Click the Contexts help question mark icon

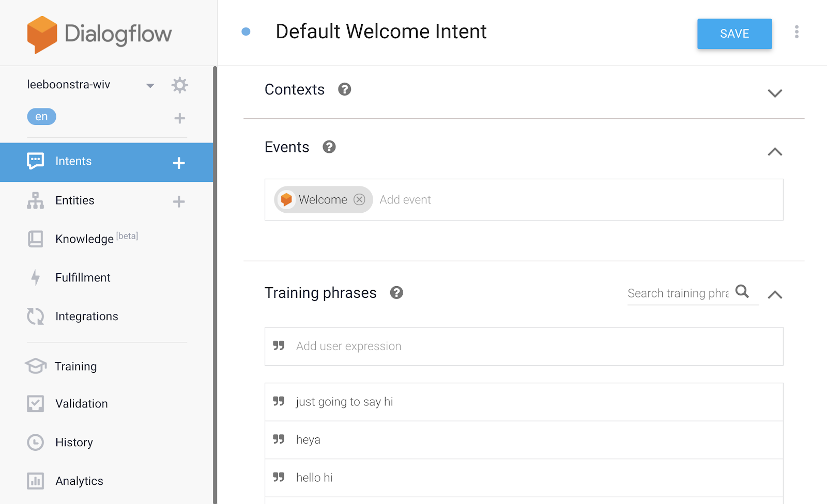[344, 89]
